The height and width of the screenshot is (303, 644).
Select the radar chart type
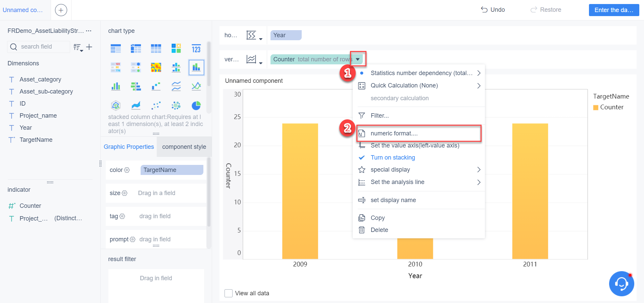point(116,106)
